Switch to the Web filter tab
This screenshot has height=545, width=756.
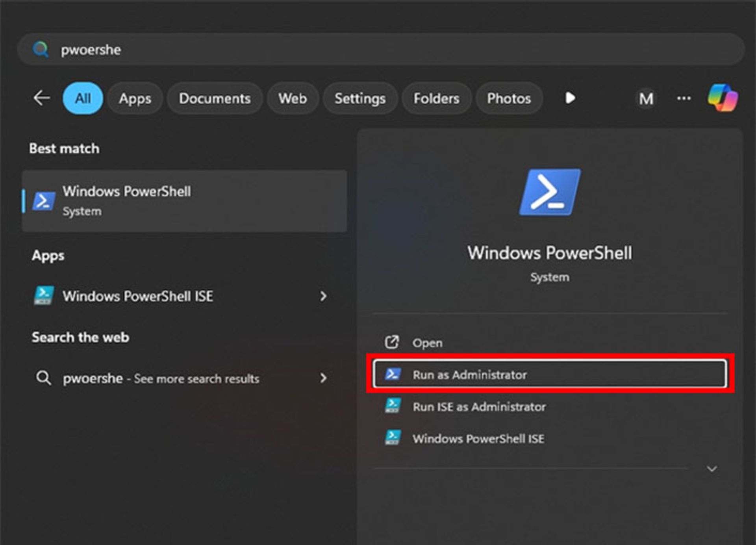point(293,98)
